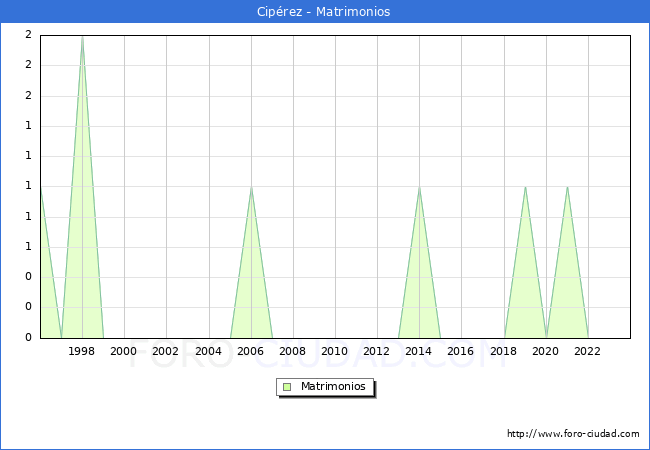This screenshot has width=650, height=450.
Task: Click the 2019 peak data point
Action: pyautogui.click(x=525, y=187)
